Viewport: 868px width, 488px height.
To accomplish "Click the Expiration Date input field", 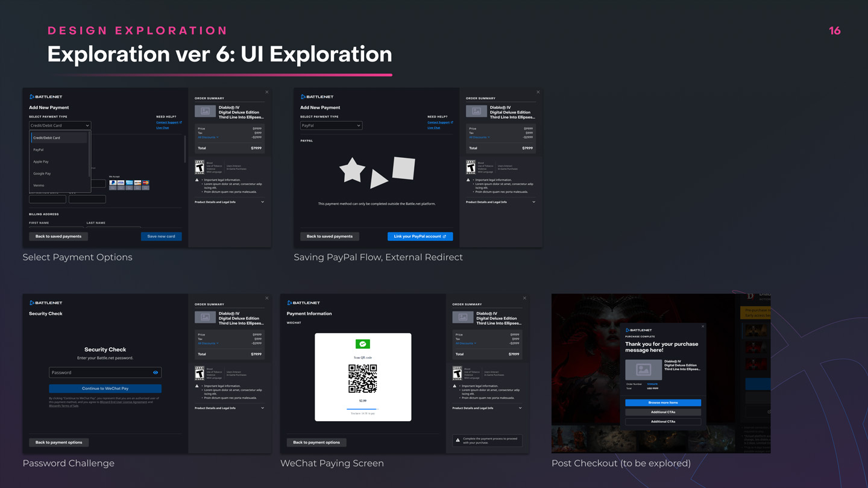I will pos(48,199).
